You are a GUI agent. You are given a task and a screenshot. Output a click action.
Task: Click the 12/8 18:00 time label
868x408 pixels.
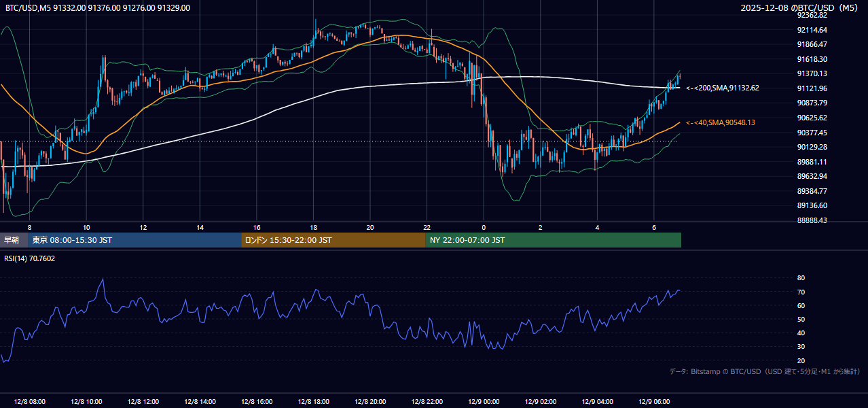pos(313,402)
